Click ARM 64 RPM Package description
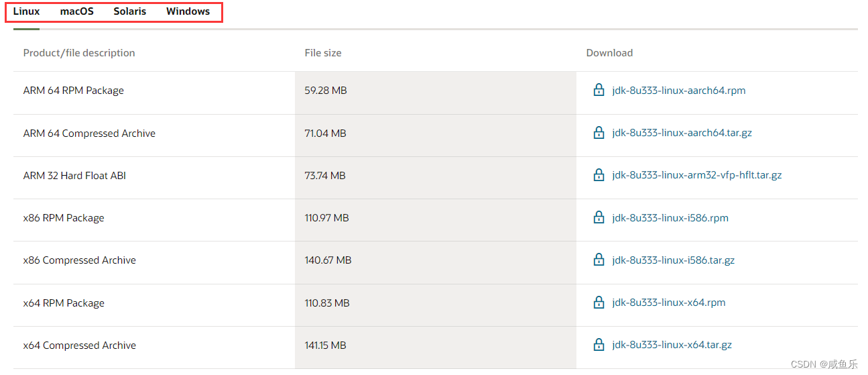868x375 pixels. pos(74,91)
